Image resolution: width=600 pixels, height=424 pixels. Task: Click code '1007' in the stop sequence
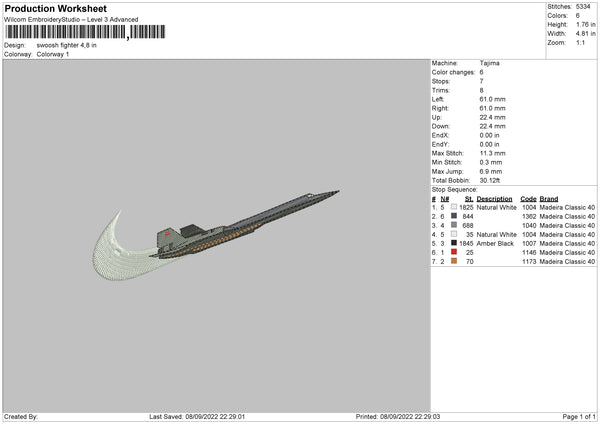[x=529, y=244]
